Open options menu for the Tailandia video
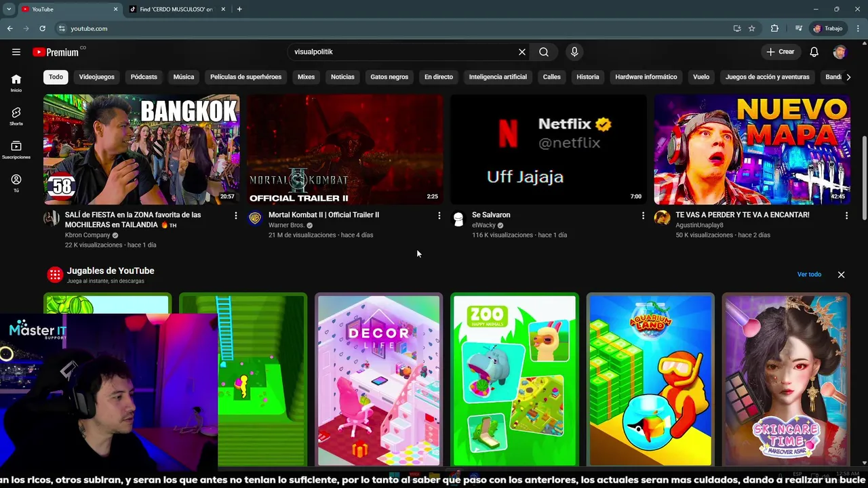 [235, 216]
